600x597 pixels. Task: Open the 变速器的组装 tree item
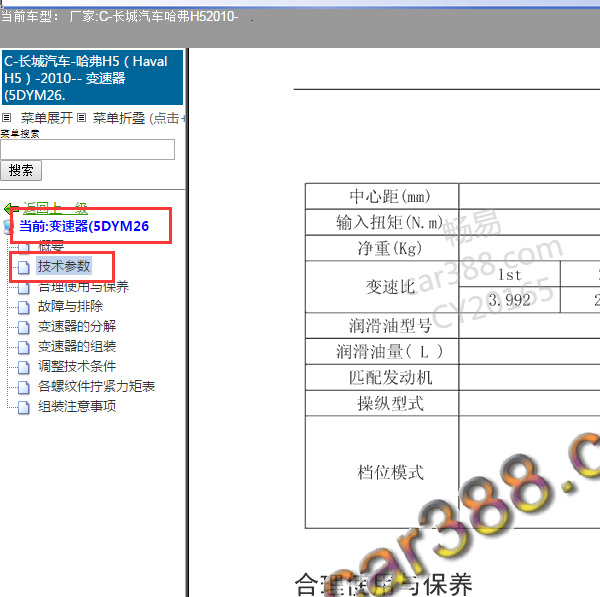coord(77,346)
